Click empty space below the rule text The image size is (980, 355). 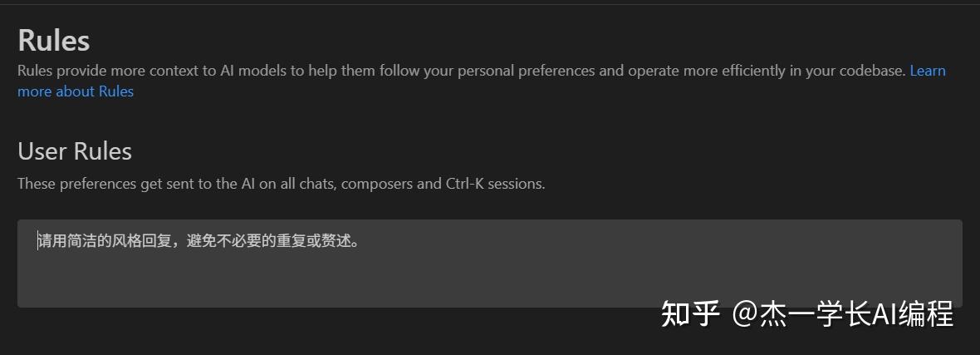tap(332, 283)
